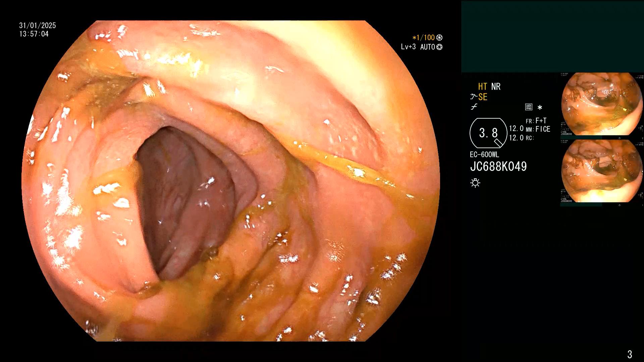
Task: Click the MM: FICE mode setting
Action: 538,129
